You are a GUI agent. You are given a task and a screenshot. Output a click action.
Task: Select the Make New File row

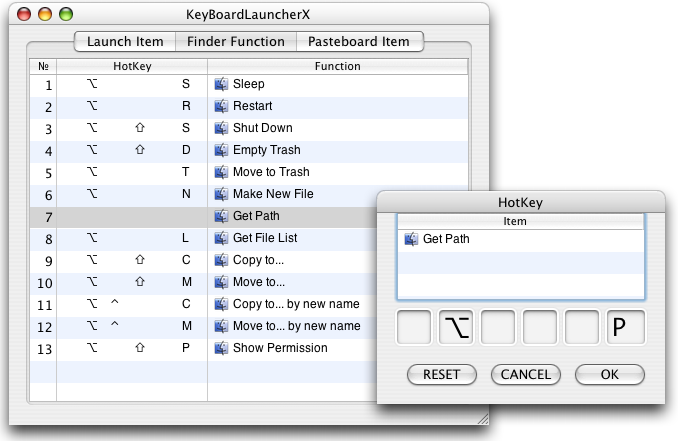point(203,194)
